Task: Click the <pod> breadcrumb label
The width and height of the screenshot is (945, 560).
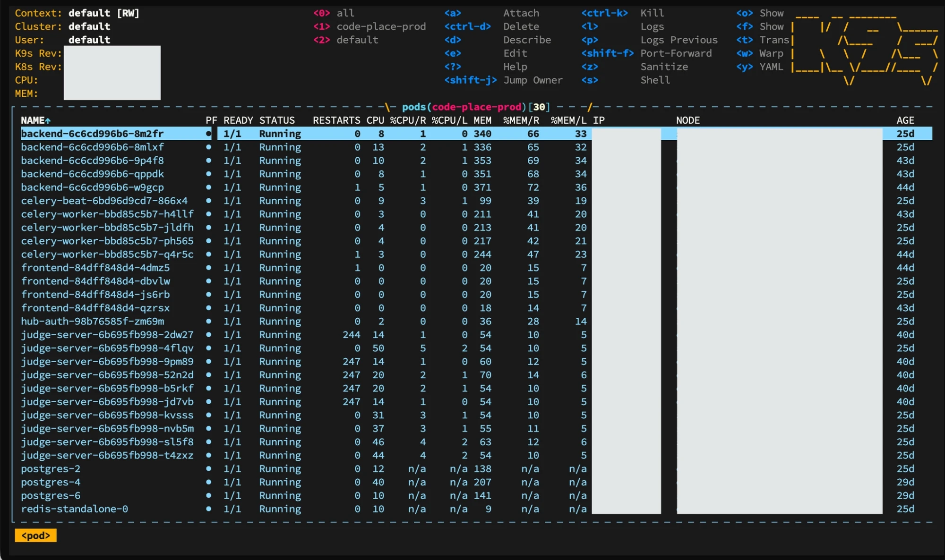Action: tap(36, 535)
